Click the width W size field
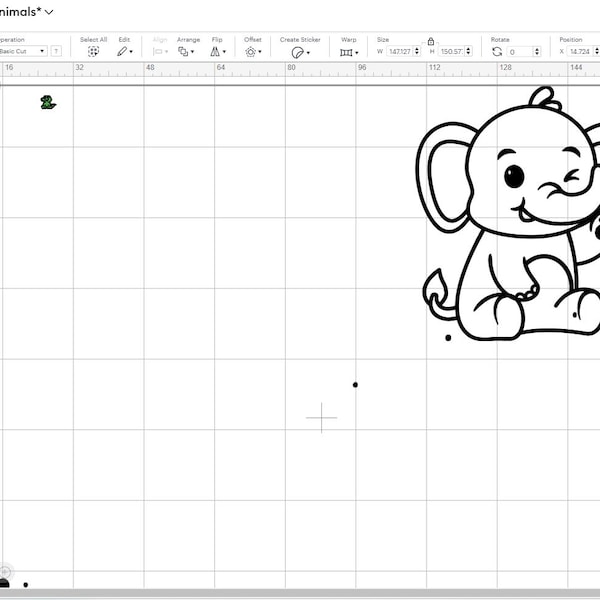Screen dimensions: 600x600 tap(400, 51)
